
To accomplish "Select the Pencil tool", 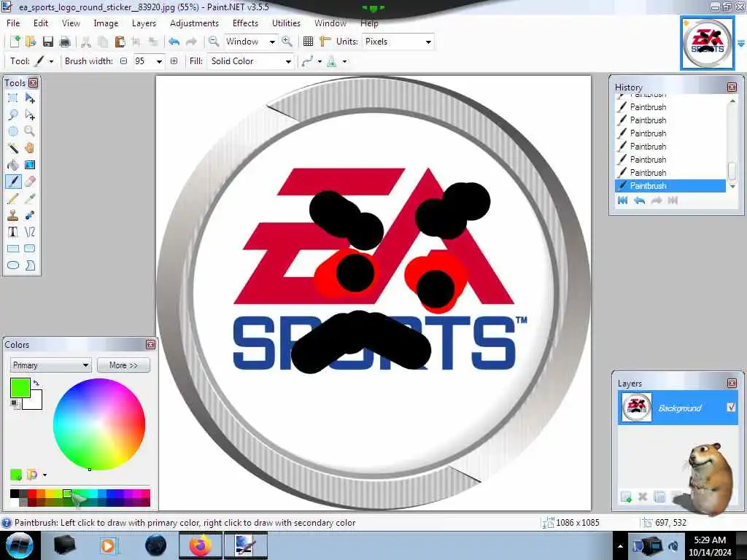I will [x=13, y=198].
